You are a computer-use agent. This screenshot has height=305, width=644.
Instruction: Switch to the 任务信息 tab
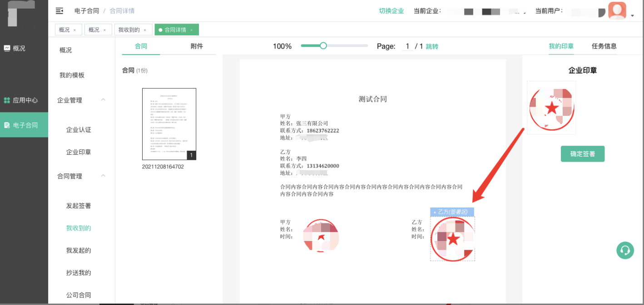pos(604,46)
